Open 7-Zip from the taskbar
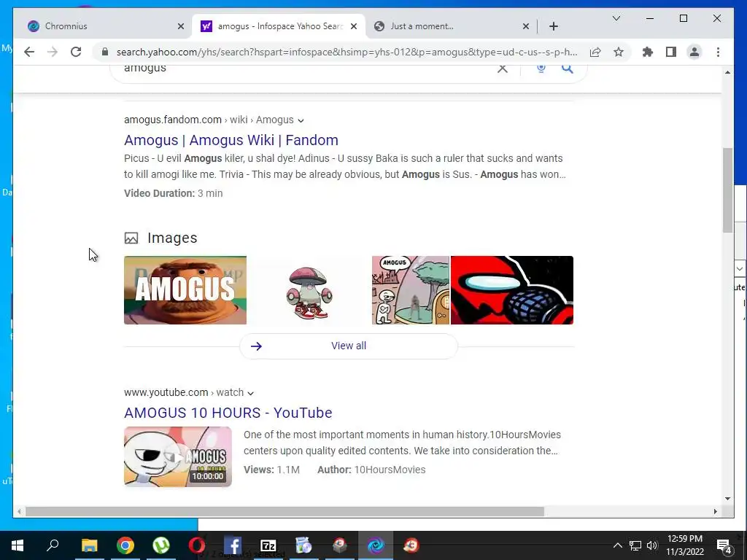747x560 pixels. (268, 545)
